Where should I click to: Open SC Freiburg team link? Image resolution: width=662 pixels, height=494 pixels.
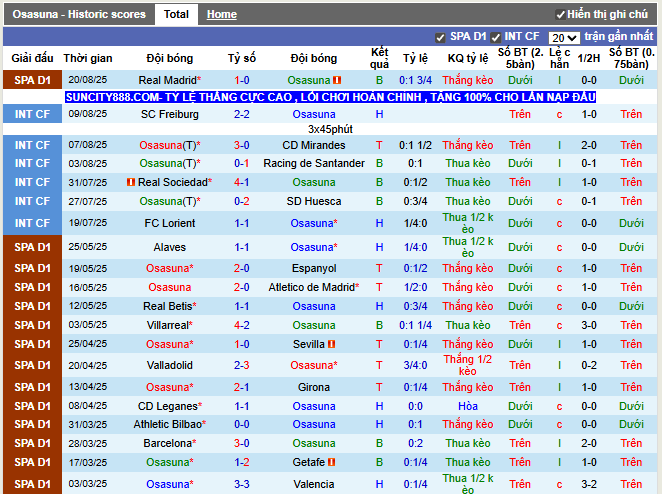(x=170, y=114)
